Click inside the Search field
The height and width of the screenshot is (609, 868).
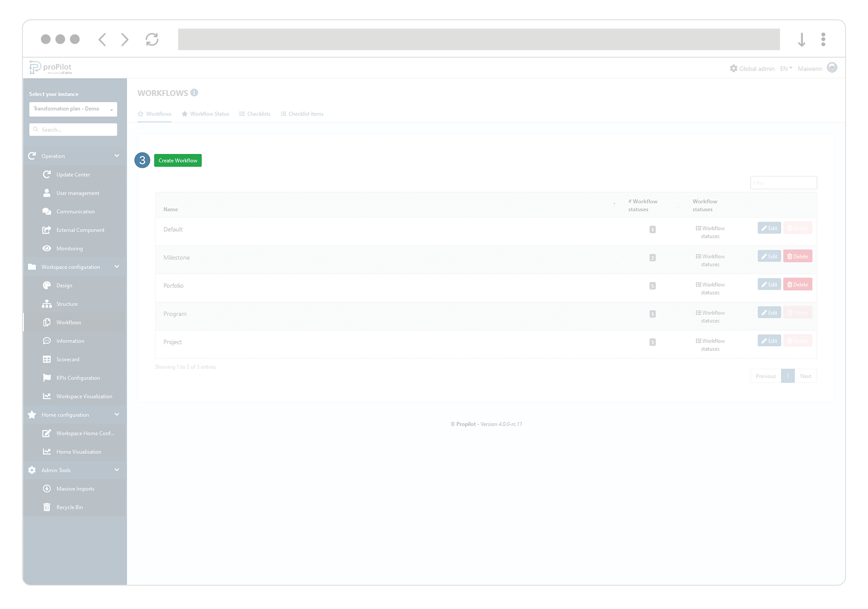pos(73,129)
